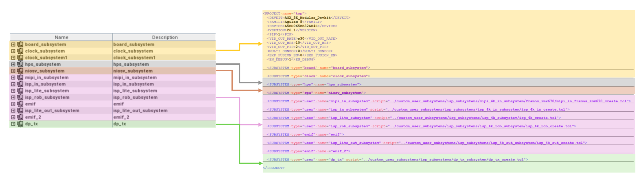Expand the clock_subsystem row

tap(13, 51)
